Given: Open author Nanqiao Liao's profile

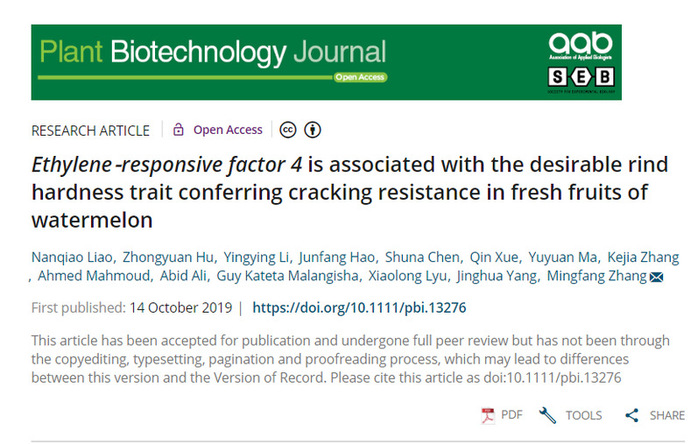Looking at the screenshot, I should point(72,257).
